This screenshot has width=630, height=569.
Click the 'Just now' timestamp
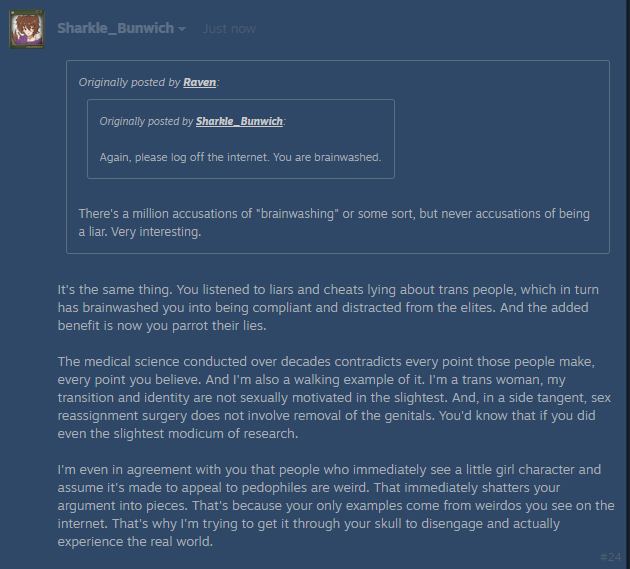229,29
